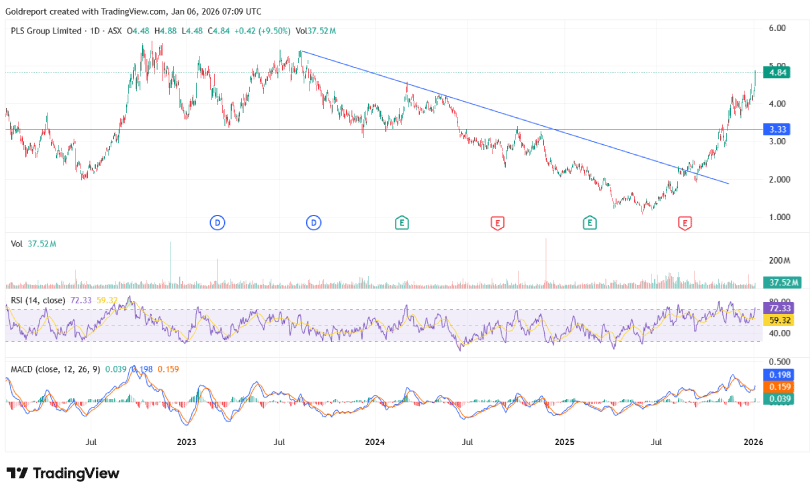Click the first blue dividend D marker
The image size is (812, 486).
pyautogui.click(x=216, y=222)
